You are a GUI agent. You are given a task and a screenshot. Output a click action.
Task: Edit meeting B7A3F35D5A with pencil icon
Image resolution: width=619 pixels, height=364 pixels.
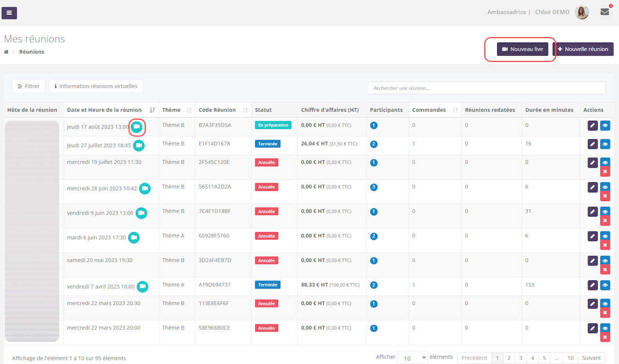click(592, 126)
